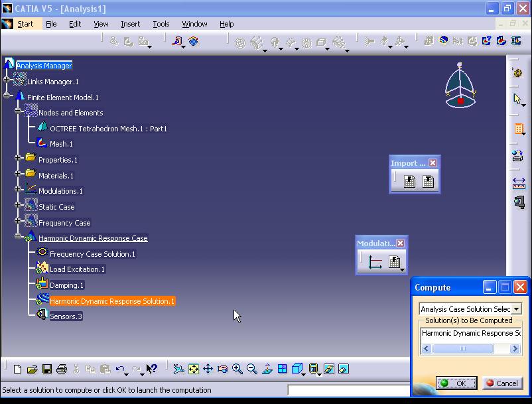The width and height of the screenshot is (532, 404).
Task: Expand the Frequency Case node
Action: pos(18,220)
